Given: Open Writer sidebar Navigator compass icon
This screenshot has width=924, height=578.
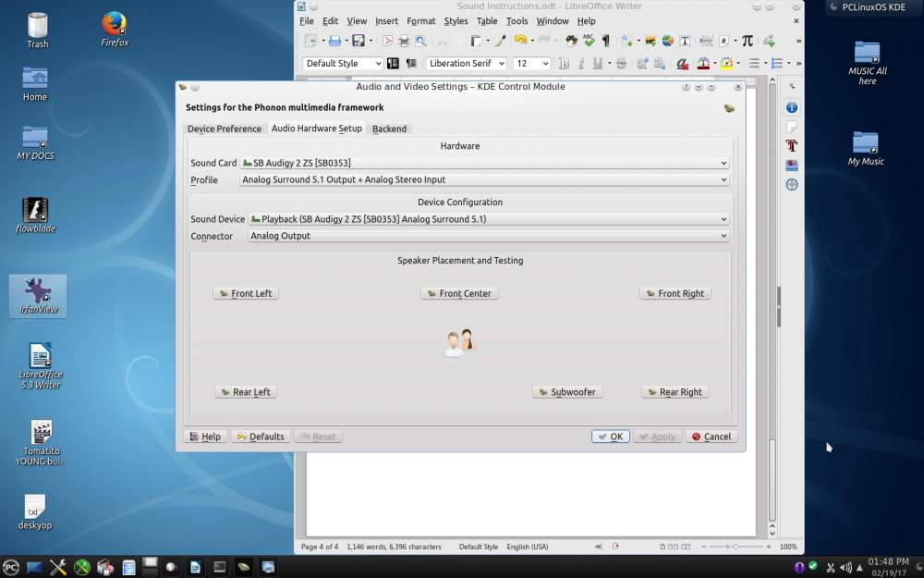Looking at the screenshot, I should click(792, 185).
